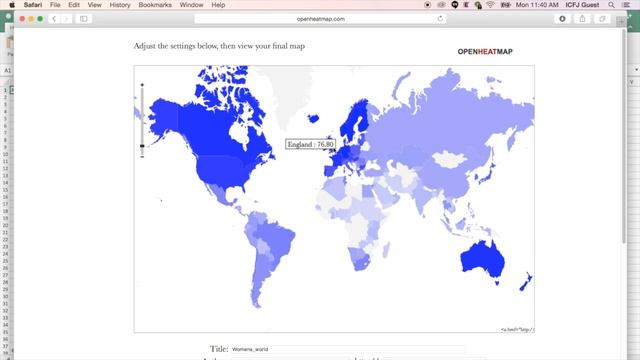Screen dimensions: 640x360
Task: Go back in Safari
Action: click(54, 19)
